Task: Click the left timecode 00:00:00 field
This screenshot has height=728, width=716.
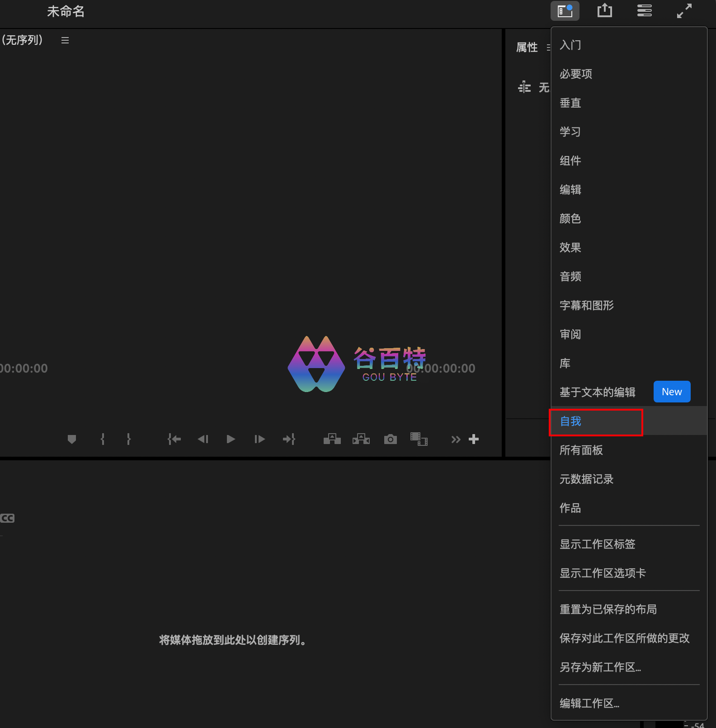Action: 24,369
